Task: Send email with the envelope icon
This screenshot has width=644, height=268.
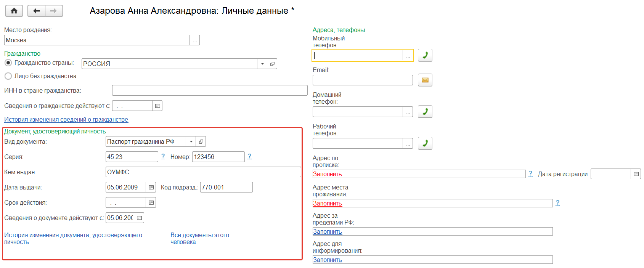Action: pos(425,80)
